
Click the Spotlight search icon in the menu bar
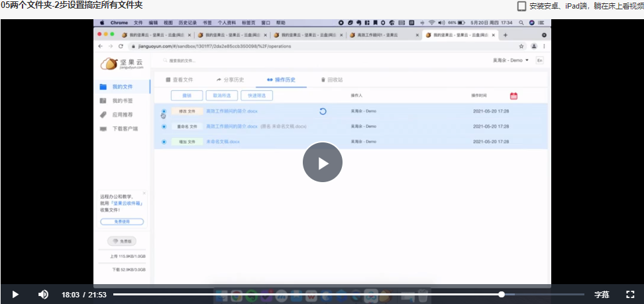point(521,23)
